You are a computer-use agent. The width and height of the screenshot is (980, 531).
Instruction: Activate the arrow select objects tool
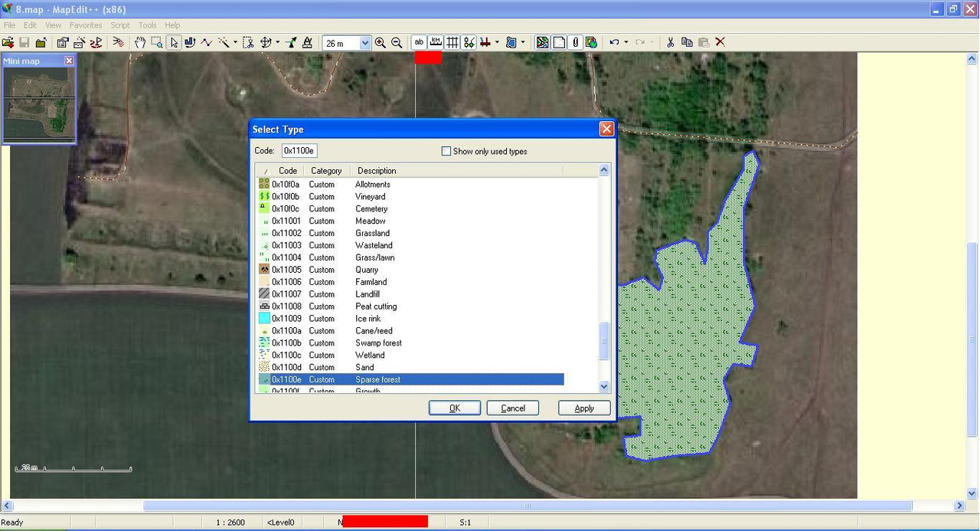pyautogui.click(x=174, y=43)
